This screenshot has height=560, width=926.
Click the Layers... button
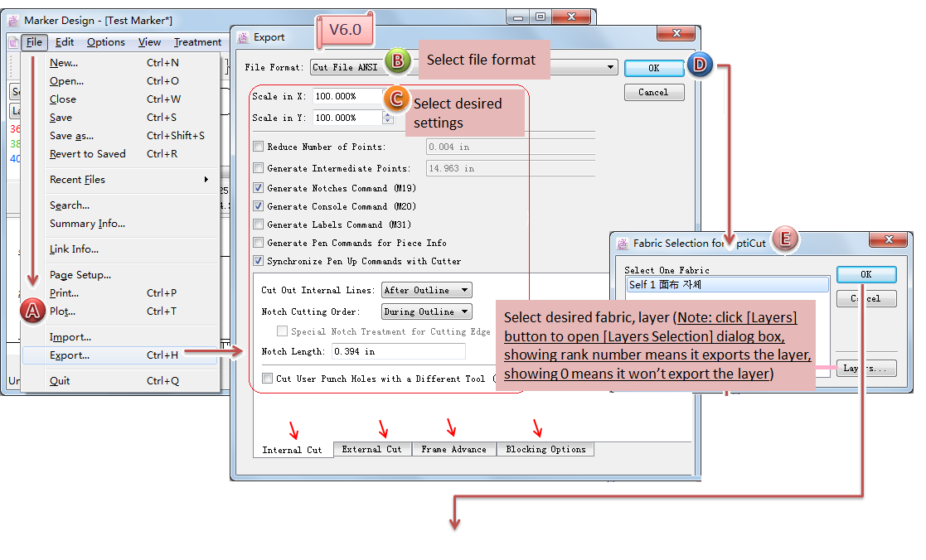click(x=865, y=369)
